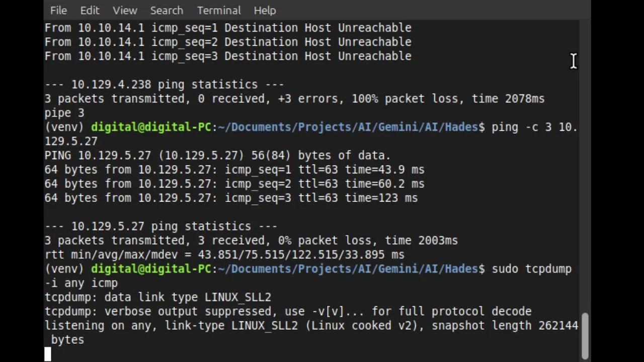This screenshot has width=644, height=362.
Task: Click the "time=123 ms" ping reply
Action: (x=381, y=198)
